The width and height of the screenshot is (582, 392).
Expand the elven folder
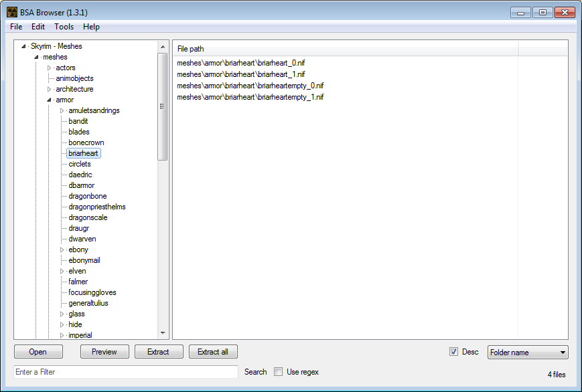tap(62, 272)
